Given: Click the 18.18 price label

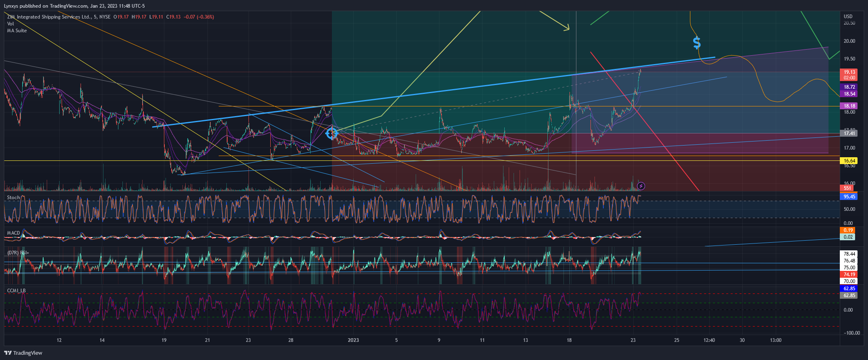Looking at the screenshot, I should point(849,106).
